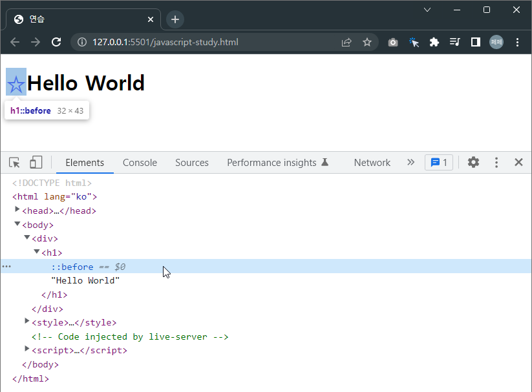Image resolution: width=532 pixels, height=392 pixels.
Task: Select the closing /div tag
Action: [47, 309]
